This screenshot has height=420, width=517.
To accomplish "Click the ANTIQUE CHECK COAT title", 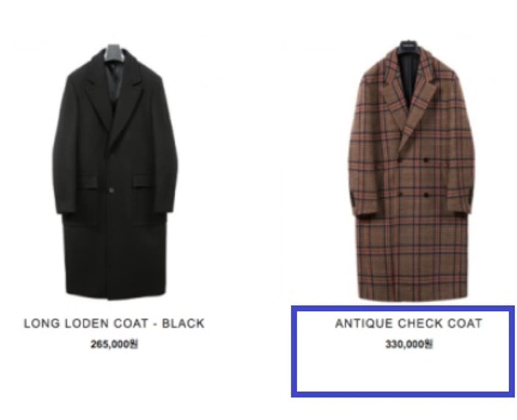I will [x=409, y=324].
